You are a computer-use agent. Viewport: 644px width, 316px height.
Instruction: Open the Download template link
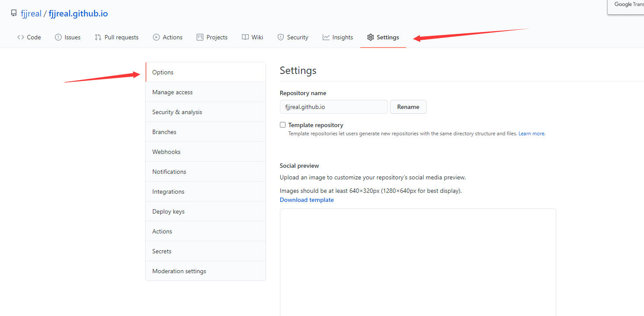tap(307, 199)
